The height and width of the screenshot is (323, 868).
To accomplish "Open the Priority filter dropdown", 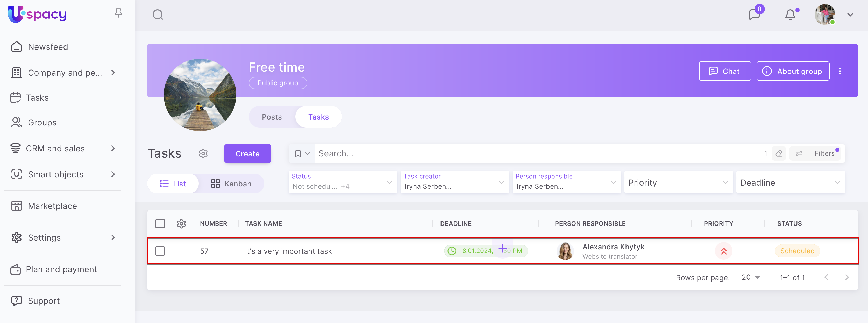I will [x=678, y=182].
